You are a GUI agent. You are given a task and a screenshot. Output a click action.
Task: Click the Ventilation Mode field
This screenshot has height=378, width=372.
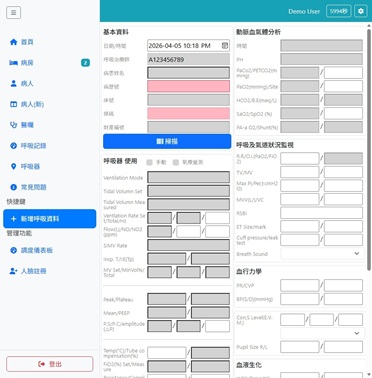tap(188, 177)
